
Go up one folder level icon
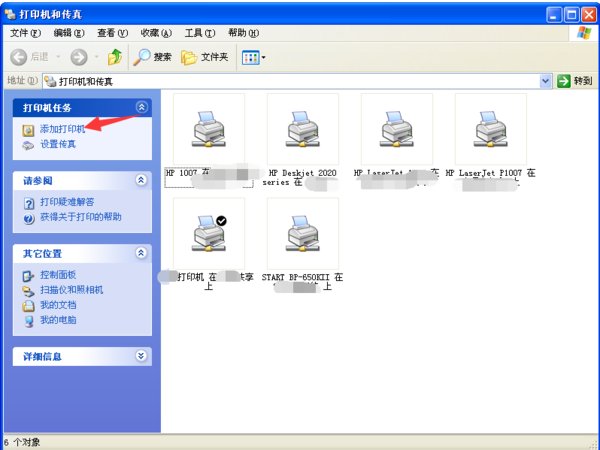coord(115,57)
